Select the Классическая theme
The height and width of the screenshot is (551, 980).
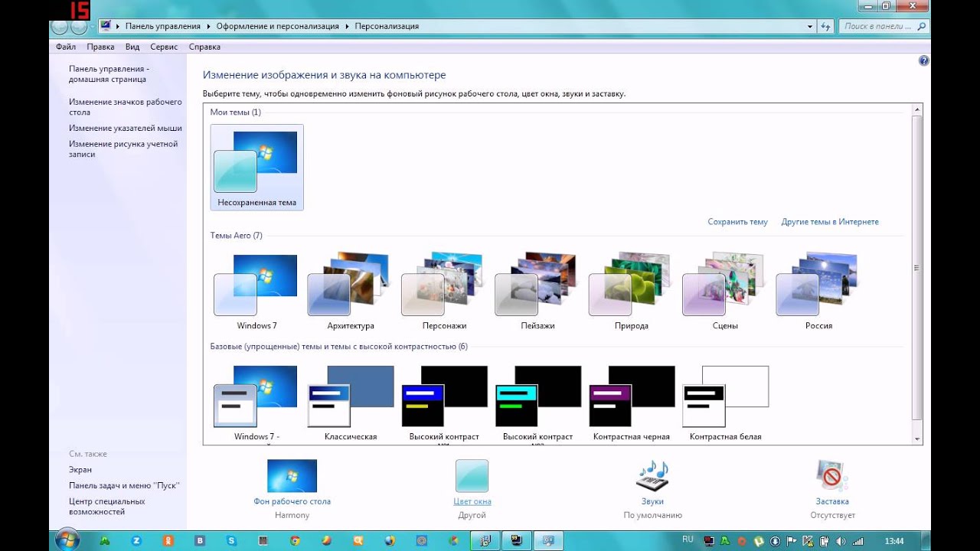click(x=350, y=403)
